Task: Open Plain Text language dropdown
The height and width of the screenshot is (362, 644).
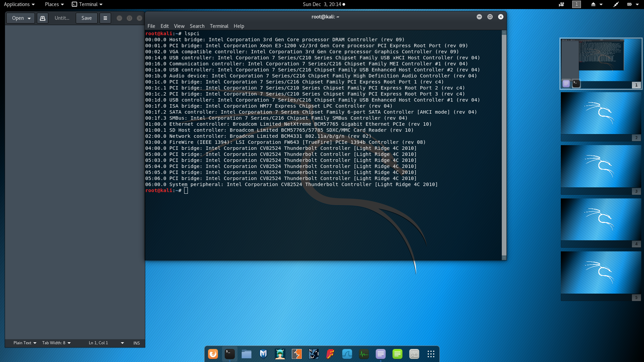Action: click(x=25, y=343)
